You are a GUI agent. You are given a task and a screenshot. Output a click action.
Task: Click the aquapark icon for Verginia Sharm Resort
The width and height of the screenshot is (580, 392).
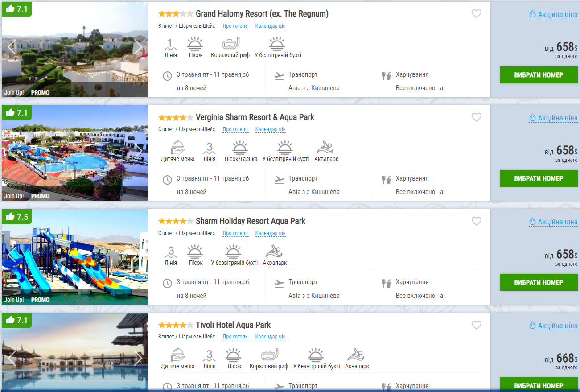[326, 148]
